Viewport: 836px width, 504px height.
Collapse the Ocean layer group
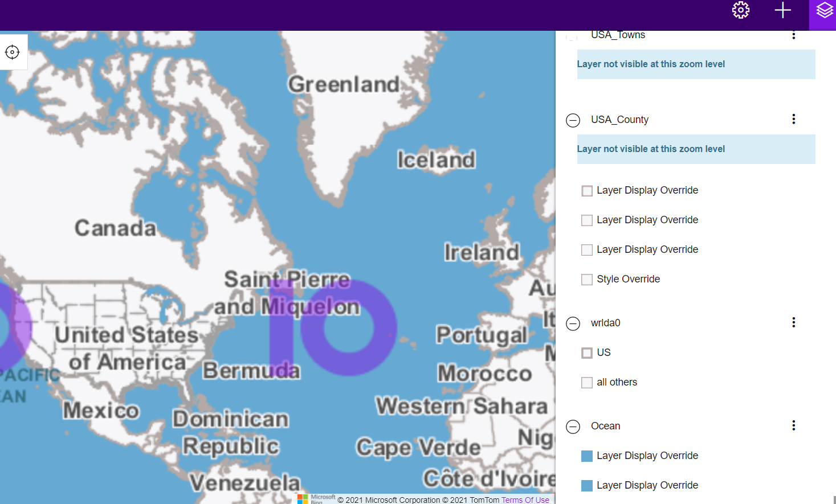(573, 427)
